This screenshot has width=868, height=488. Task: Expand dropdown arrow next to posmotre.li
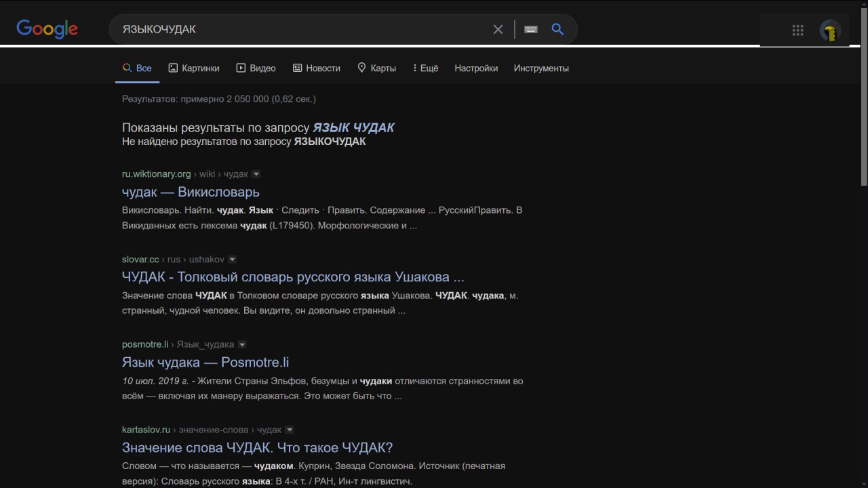point(242,345)
